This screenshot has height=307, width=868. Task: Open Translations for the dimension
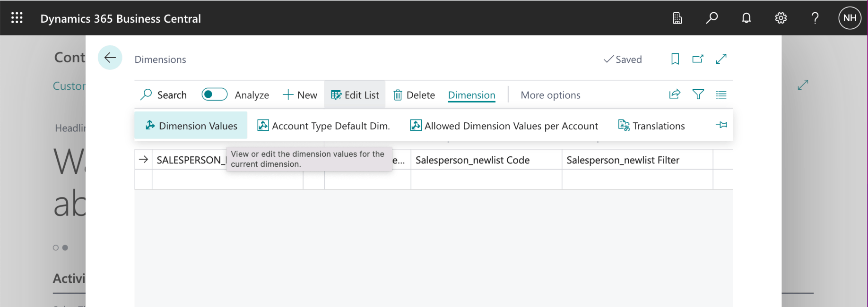[x=651, y=126]
